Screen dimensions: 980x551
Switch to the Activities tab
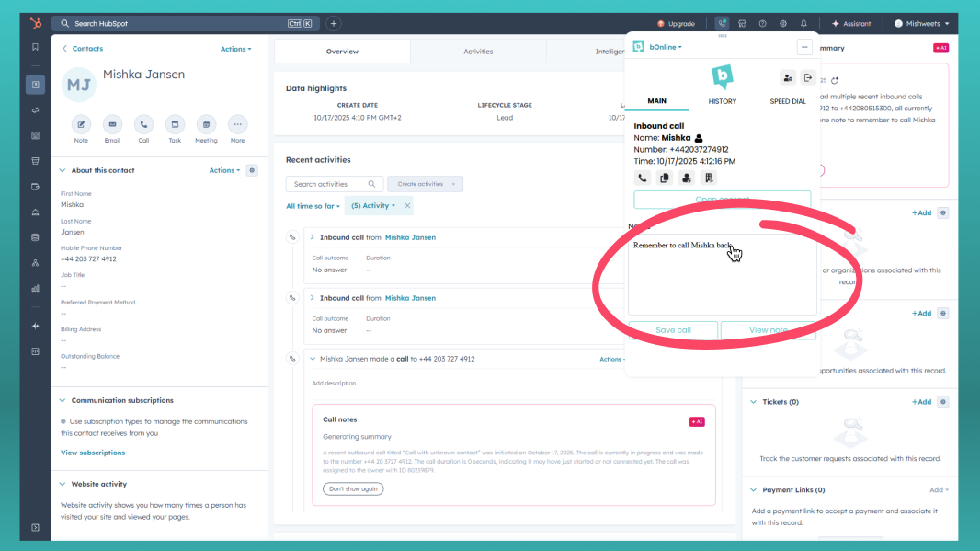tap(478, 52)
